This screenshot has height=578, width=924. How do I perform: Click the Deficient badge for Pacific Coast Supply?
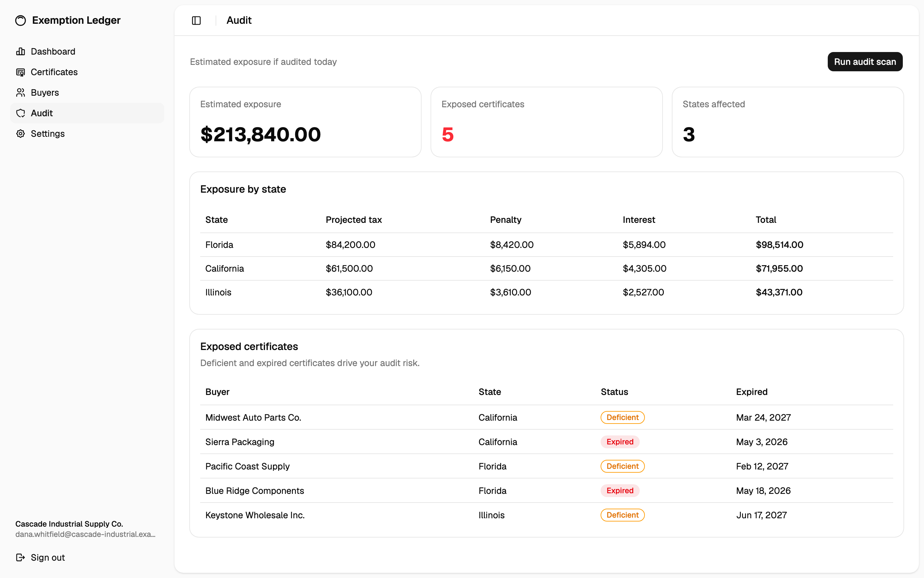click(622, 466)
